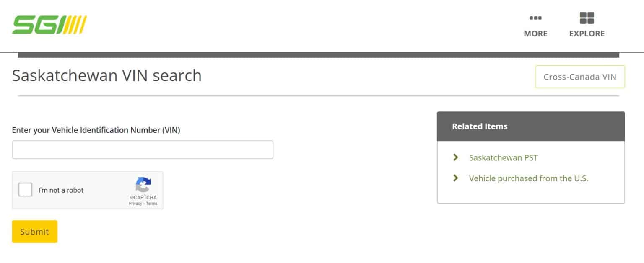Select the EXPLORE menu label

click(x=587, y=34)
